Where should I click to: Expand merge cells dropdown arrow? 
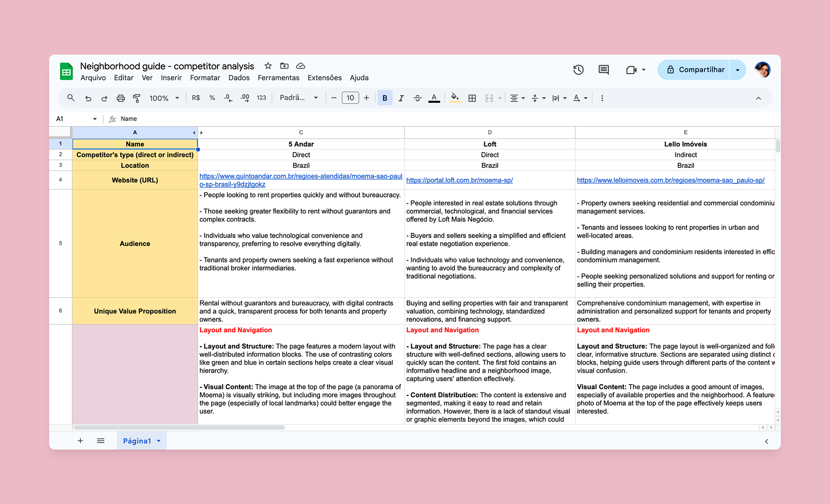pos(500,98)
